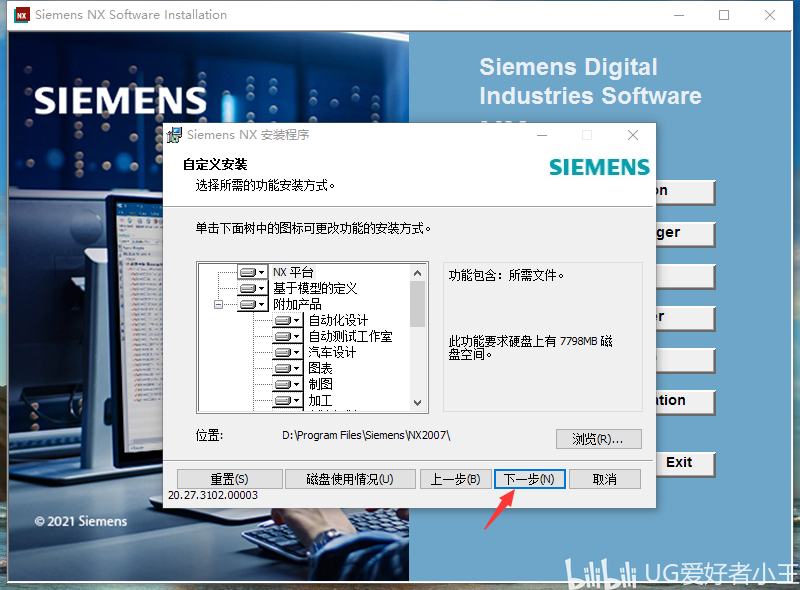Close the Siemens NX 安装程序 dialog
This screenshot has width=800, height=590.
coord(633,135)
